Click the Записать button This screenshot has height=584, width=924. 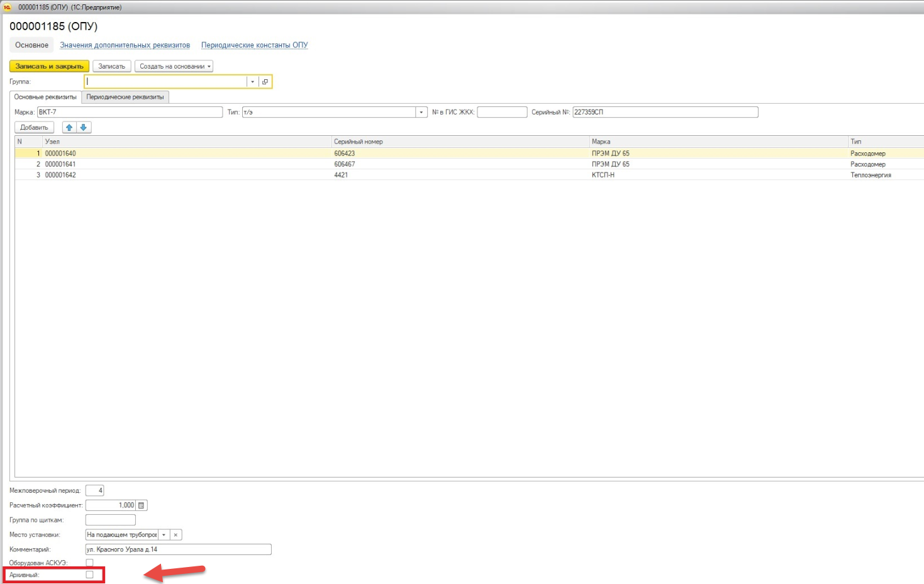click(x=111, y=66)
